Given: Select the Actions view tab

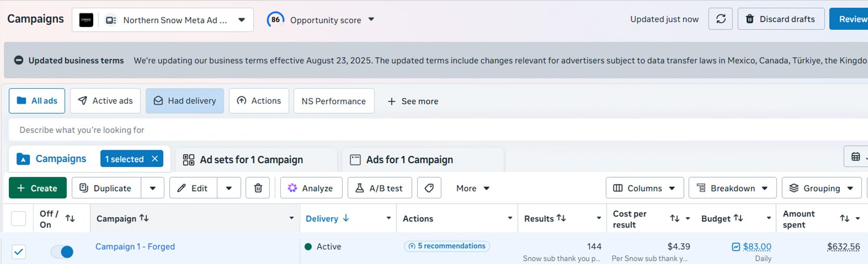Looking at the screenshot, I should pos(258,101).
